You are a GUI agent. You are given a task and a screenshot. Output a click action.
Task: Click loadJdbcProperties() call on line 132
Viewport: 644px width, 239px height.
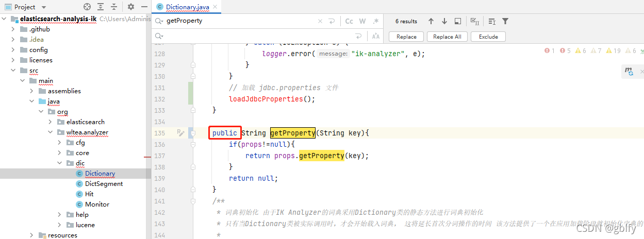[x=272, y=99]
